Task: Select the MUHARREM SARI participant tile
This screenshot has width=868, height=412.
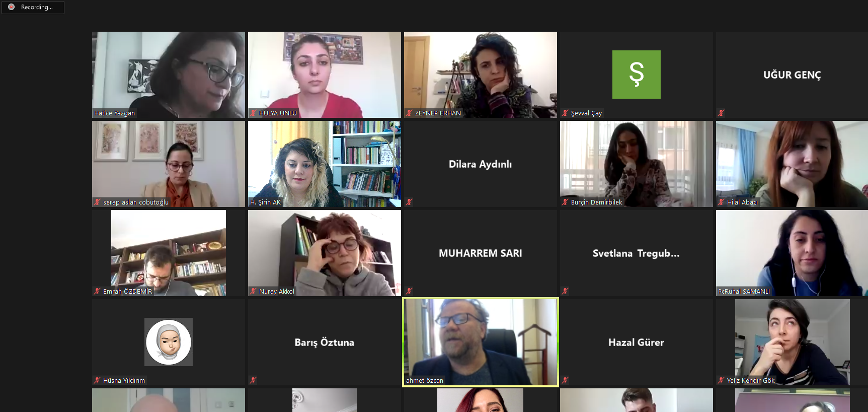Action: [481, 253]
